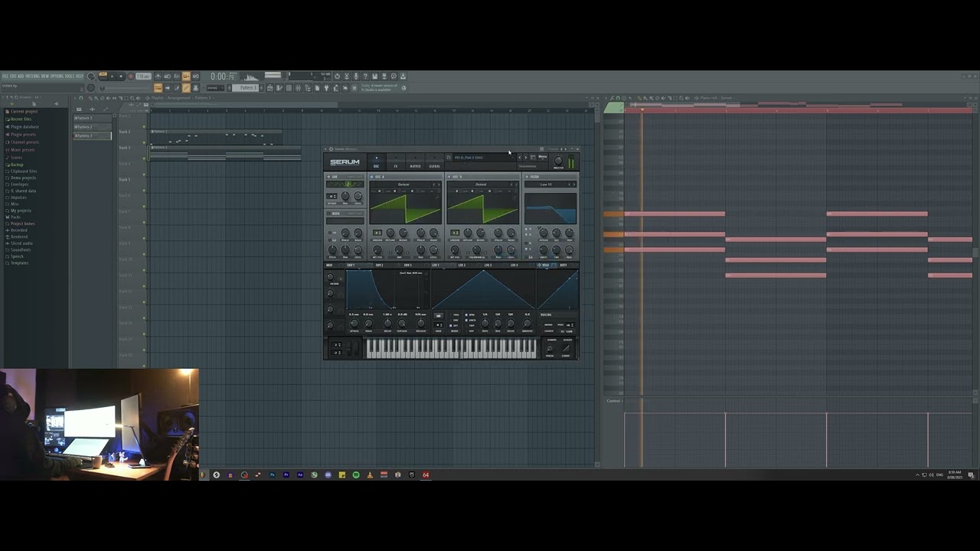The width and height of the screenshot is (980, 551).
Task: Click Serum LFO RATE knob
Action: [485, 323]
